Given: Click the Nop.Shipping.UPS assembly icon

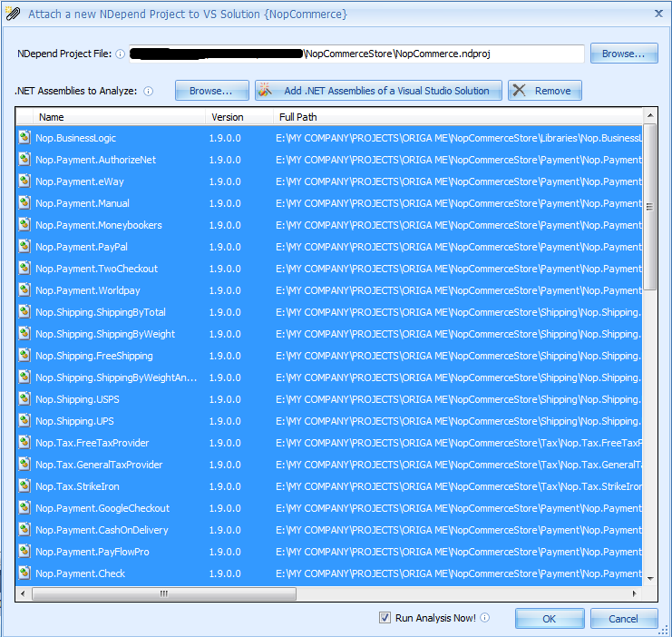Looking at the screenshot, I should (x=24, y=421).
